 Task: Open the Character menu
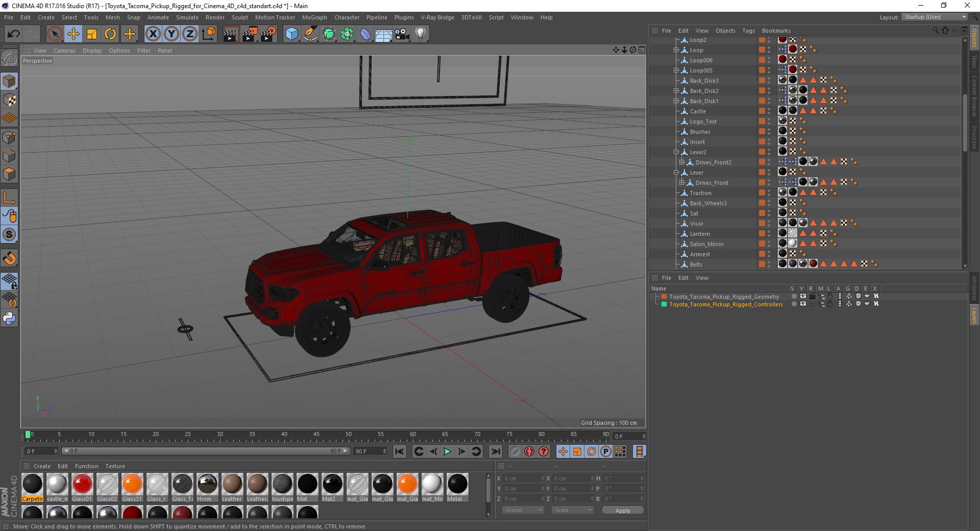pyautogui.click(x=347, y=17)
